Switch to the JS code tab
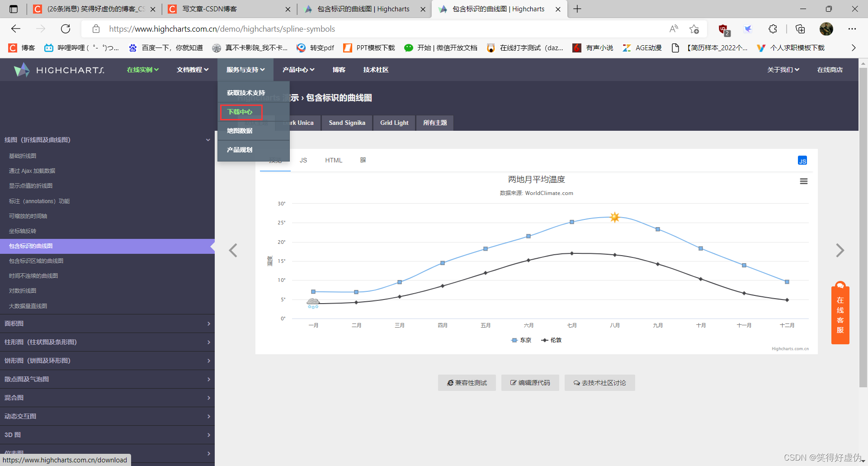868x466 pixels. (x=303, y=160)
